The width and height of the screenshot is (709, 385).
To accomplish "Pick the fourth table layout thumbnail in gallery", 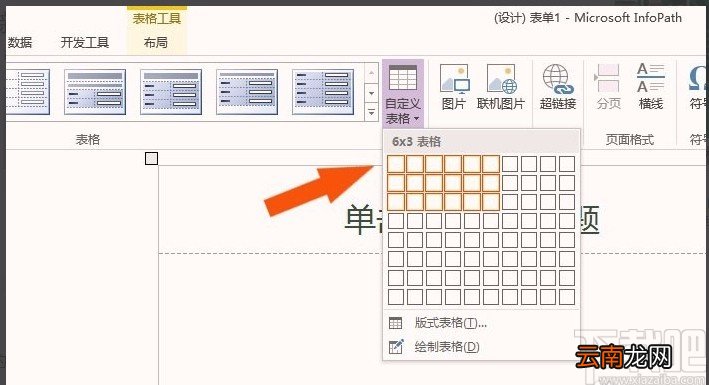I will [x=247, y=92].
